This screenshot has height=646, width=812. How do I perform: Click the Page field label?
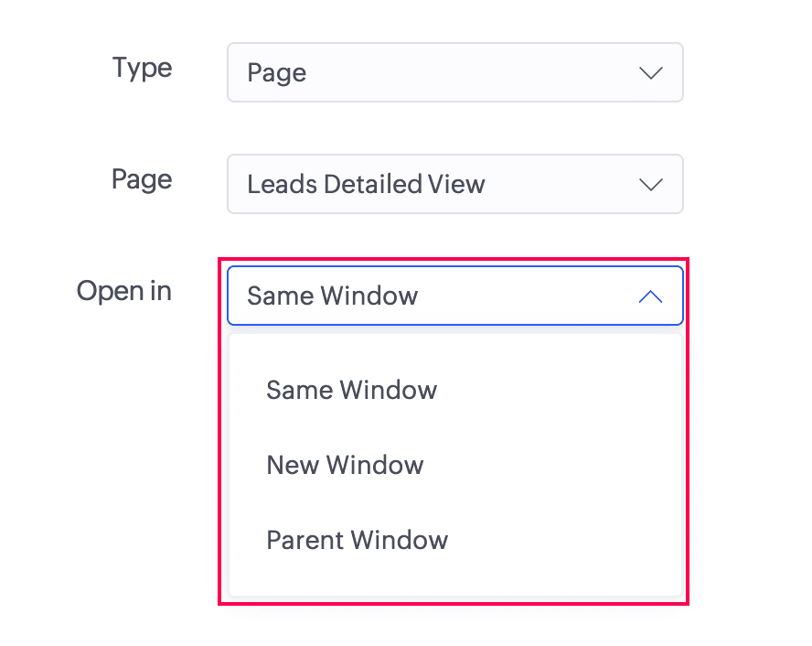click(x=142, y=179)
